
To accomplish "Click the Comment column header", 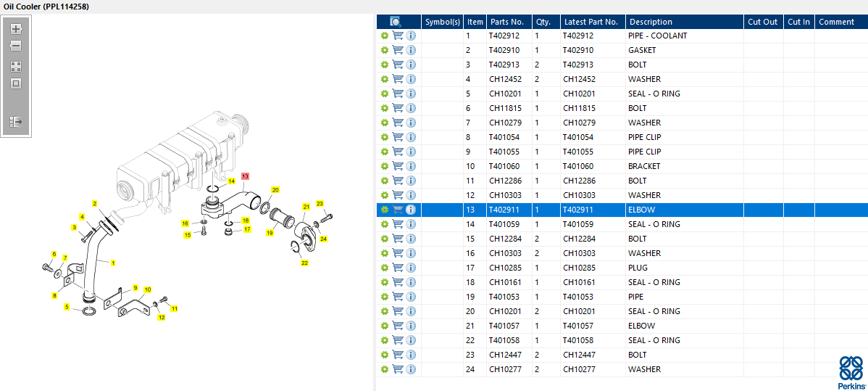I will click(x=841, y=22).
